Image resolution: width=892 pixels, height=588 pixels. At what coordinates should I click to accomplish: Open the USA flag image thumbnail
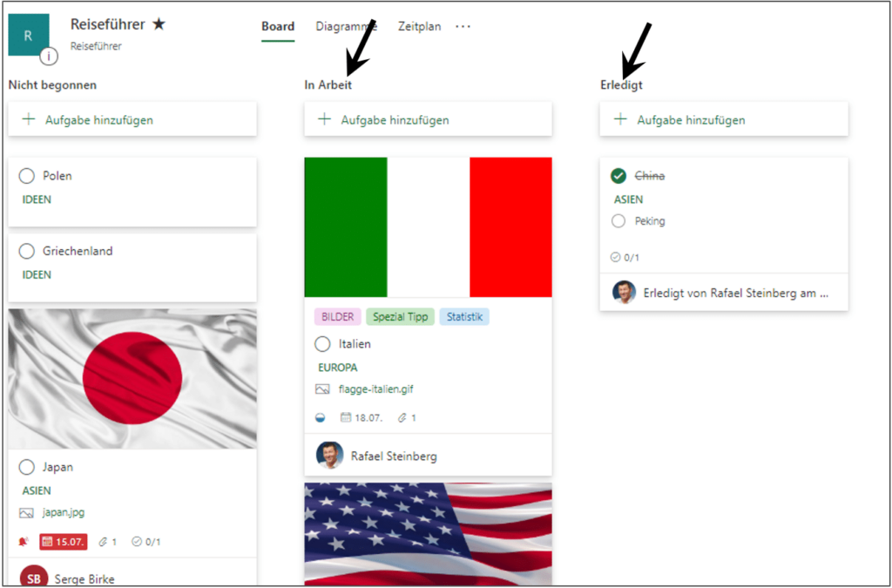tap(429, 535)
